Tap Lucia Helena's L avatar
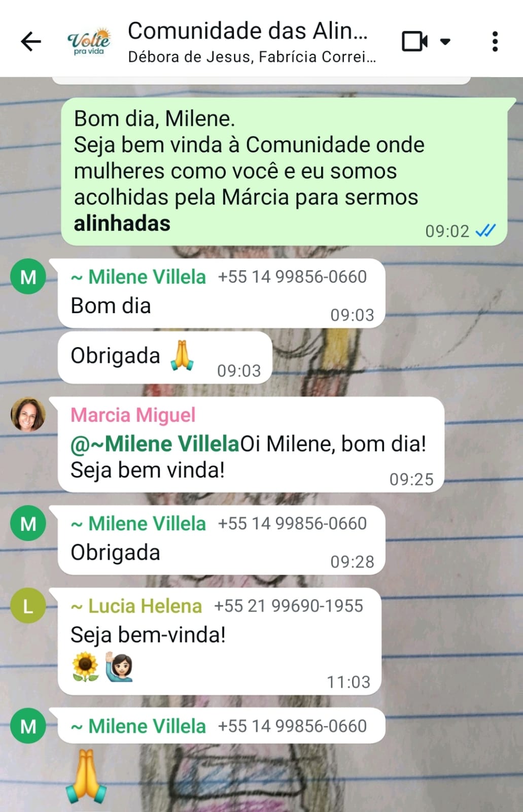 tap(28, 605)
